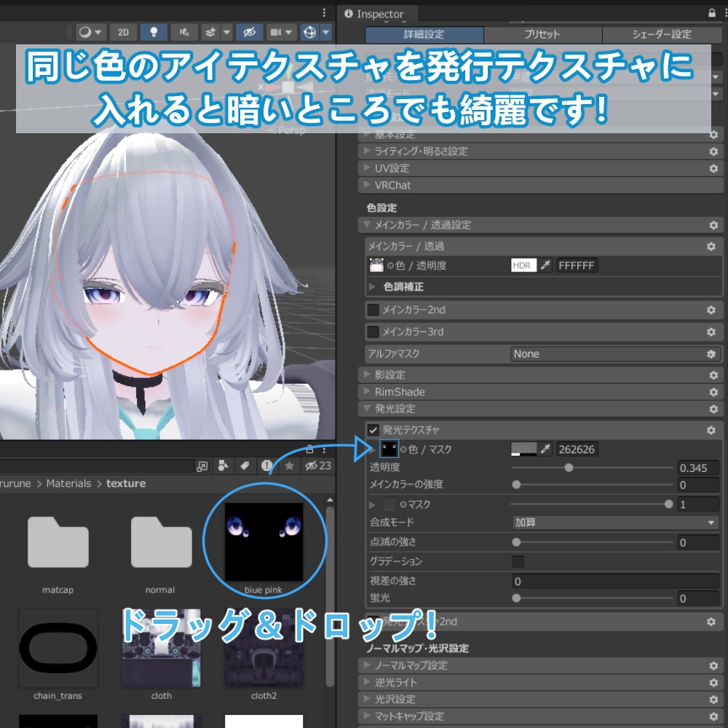Click Materials in the project breadcrumb
Viewport: 728px width, 728px height.
(x=68, y=483)
